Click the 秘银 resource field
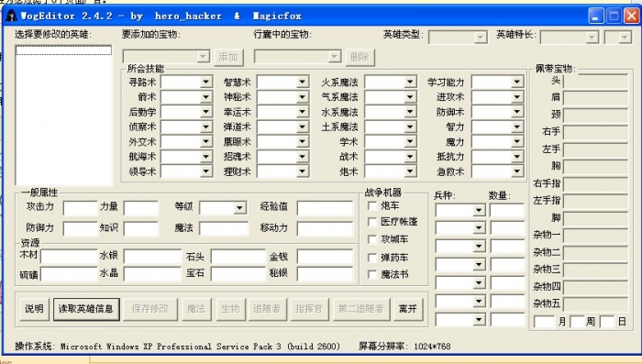Image resolution: width=642 pixels, height=364 pixels. (325, 273)
